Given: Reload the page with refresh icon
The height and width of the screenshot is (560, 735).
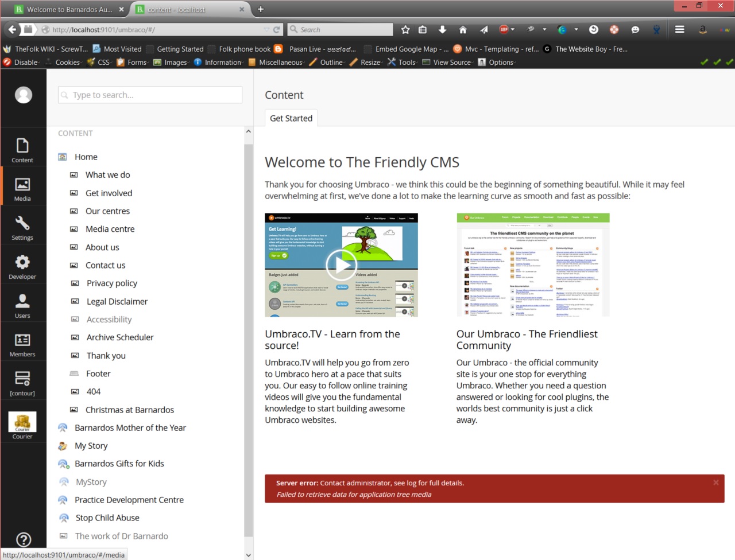Looking at the screenshot, I should (277, 29).
